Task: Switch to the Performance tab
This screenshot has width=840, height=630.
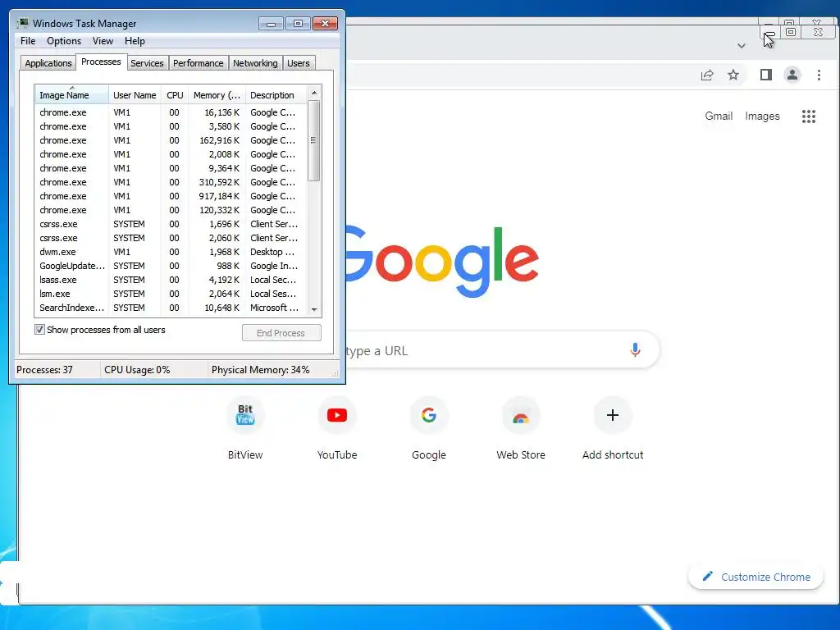Action: coord(199,63)
